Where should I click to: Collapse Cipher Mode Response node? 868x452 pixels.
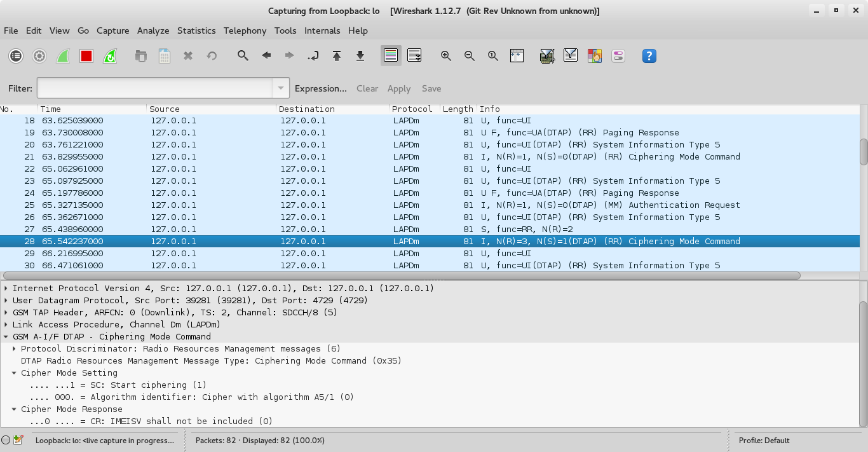(15, 409)
